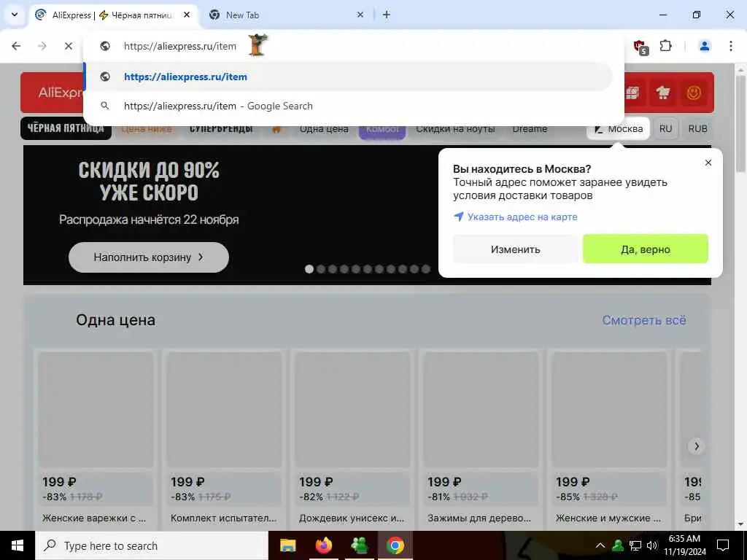Open the Chrome three-dot menu
Viewport: 747px width, 560px height.
click(x=731, y=46)
